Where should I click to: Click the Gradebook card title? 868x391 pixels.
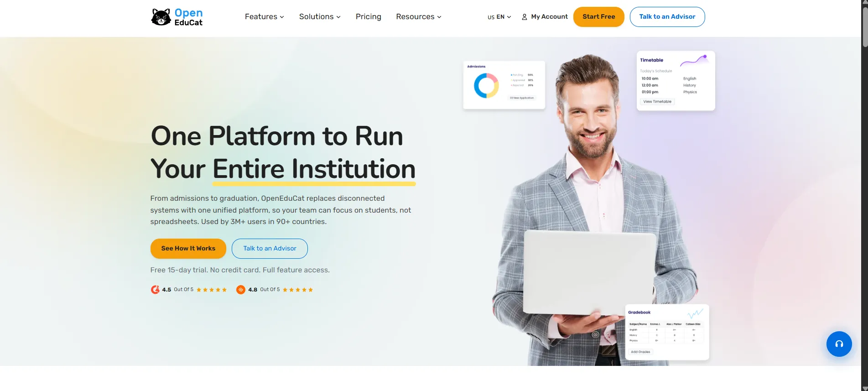[639, 313]
